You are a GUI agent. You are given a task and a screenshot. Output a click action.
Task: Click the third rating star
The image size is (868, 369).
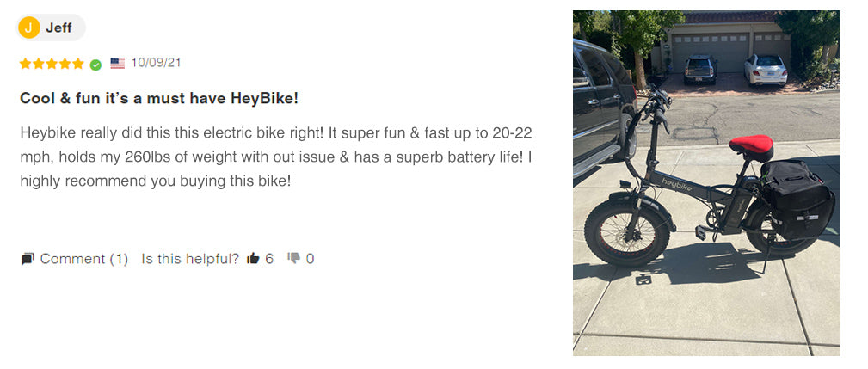(x=52, y=64)
